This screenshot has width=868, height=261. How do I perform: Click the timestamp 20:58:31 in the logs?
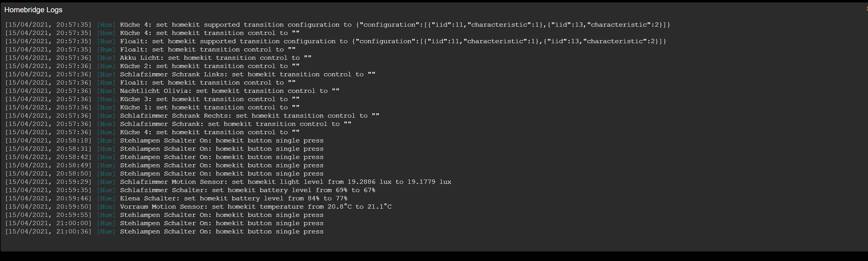click(x=73, y=149)
